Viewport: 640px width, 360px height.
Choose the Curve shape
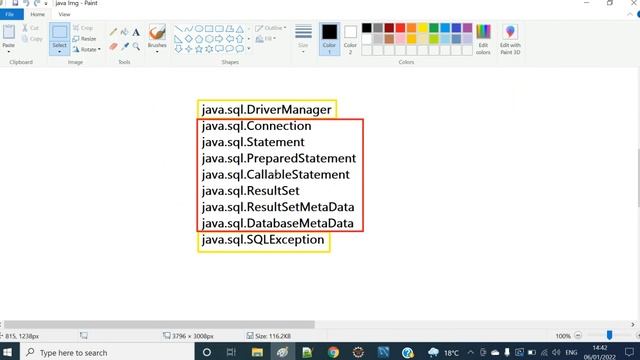click(189, 29)
